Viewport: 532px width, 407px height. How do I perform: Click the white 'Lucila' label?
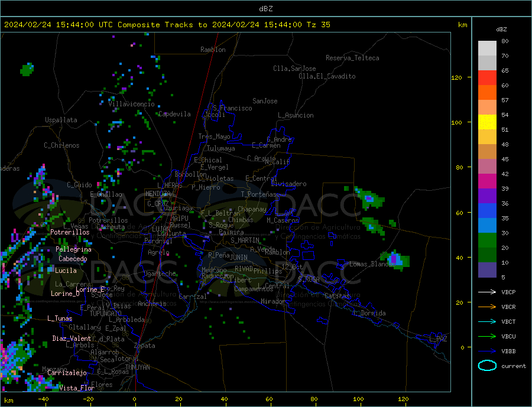tap(66, 271)
